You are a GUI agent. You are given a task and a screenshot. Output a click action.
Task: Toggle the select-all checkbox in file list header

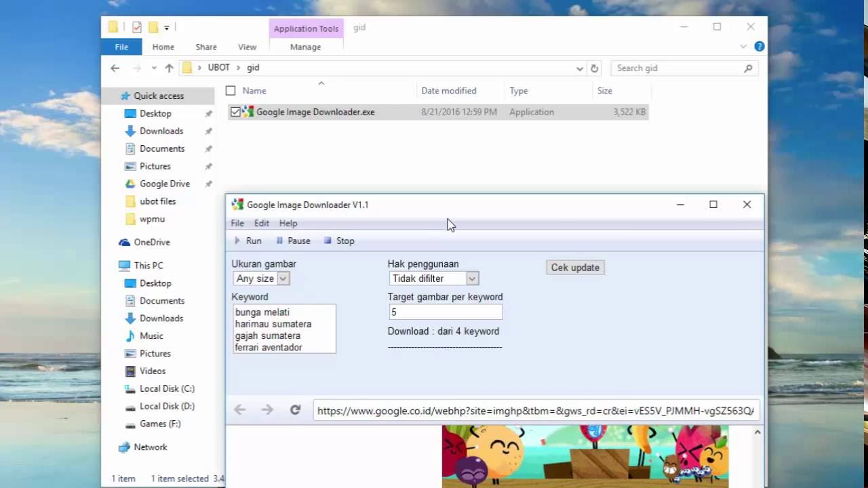(x=231, y=90)
